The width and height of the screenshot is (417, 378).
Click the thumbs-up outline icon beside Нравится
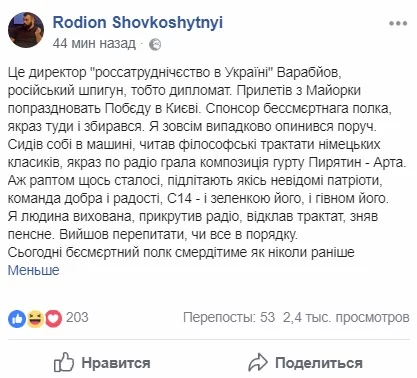[x=64, y=362]
